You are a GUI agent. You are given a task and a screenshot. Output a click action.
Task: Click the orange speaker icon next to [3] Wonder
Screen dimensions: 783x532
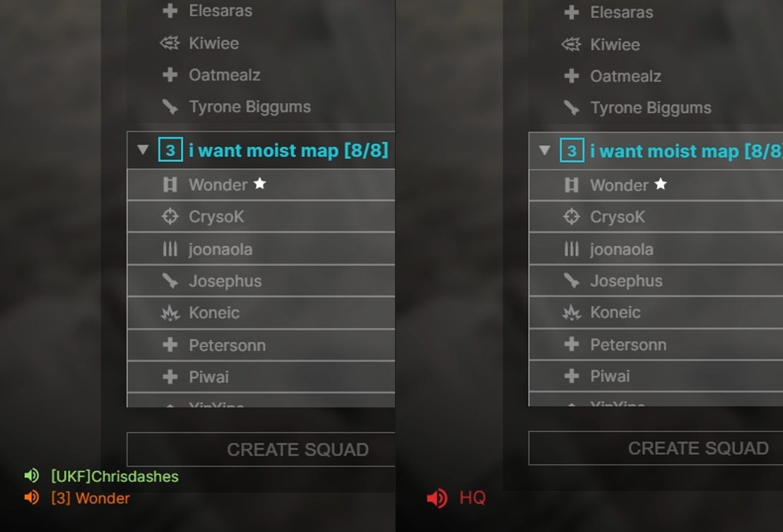(x=32, y=497)
